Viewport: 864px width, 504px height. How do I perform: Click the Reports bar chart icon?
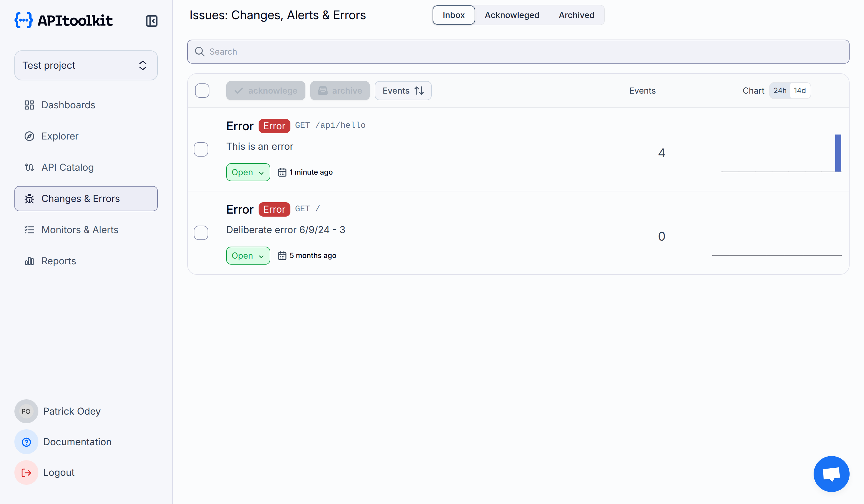[29, 261]
